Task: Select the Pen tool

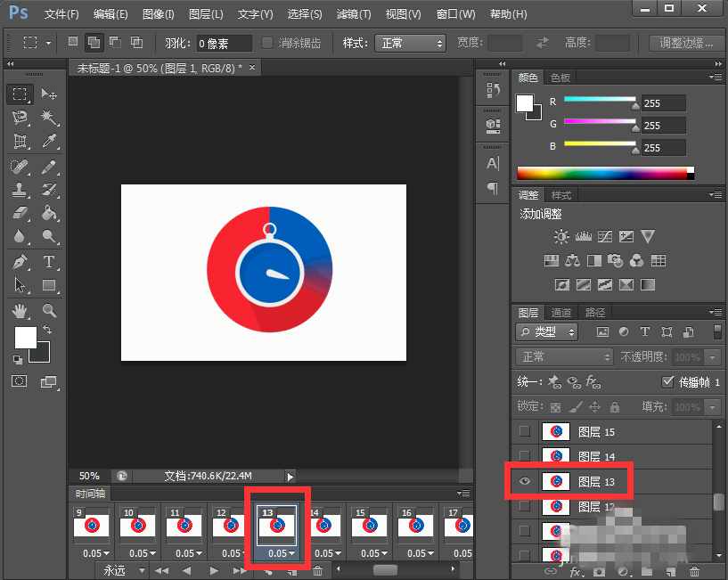Action: [21, 262]
